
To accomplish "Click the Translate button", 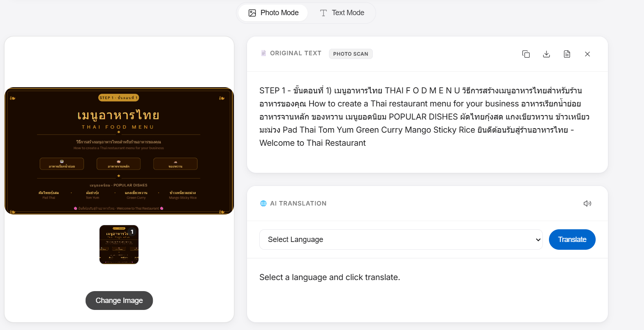I will (572, 240).
